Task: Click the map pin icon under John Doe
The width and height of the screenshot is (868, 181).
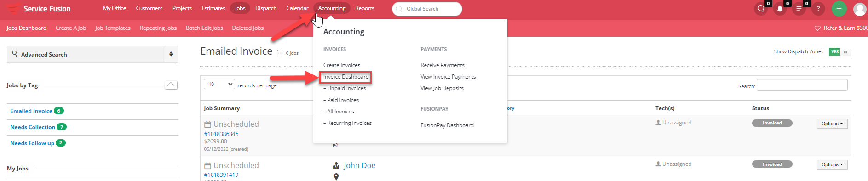Action: [x=336, y=177]
